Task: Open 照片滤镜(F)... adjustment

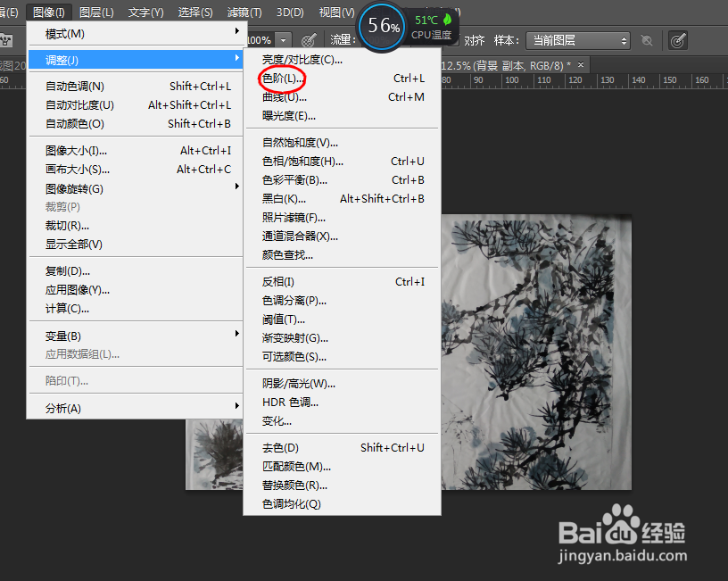Action: pos(343,218)
